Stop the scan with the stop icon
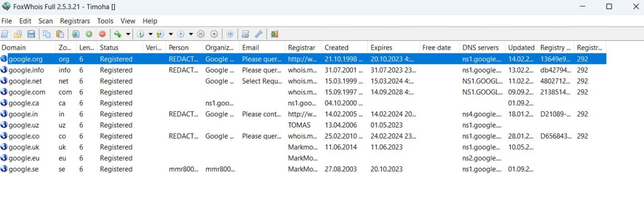The image size is (644, 199). point(214,34)
